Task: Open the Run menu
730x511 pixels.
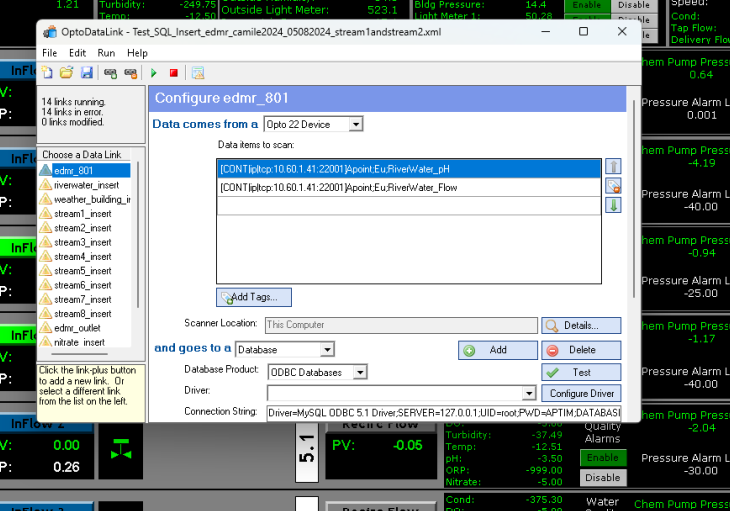Action: coord(106,53)
